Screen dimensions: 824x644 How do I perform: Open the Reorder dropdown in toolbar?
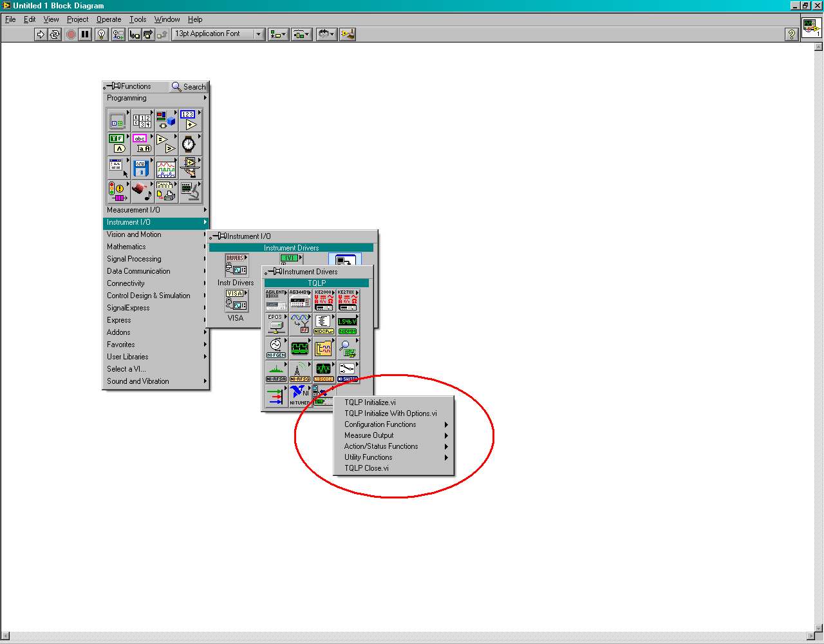click(x=326, y=34)
